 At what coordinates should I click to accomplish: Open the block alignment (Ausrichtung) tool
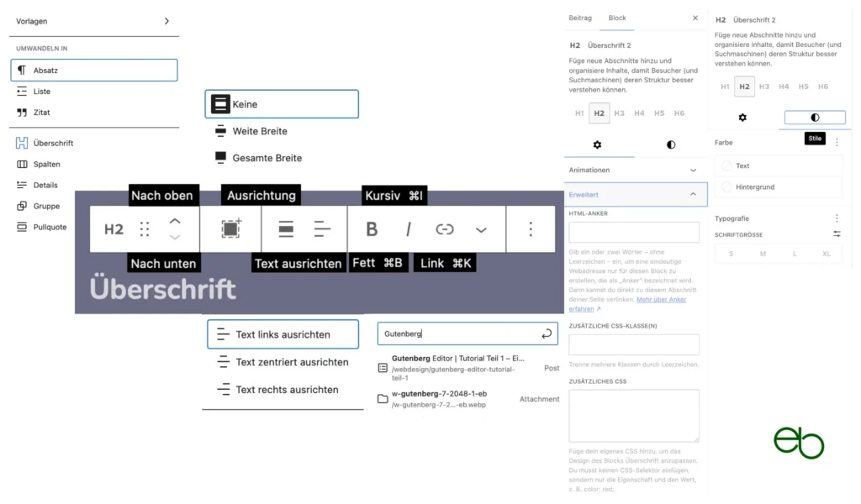230,228
